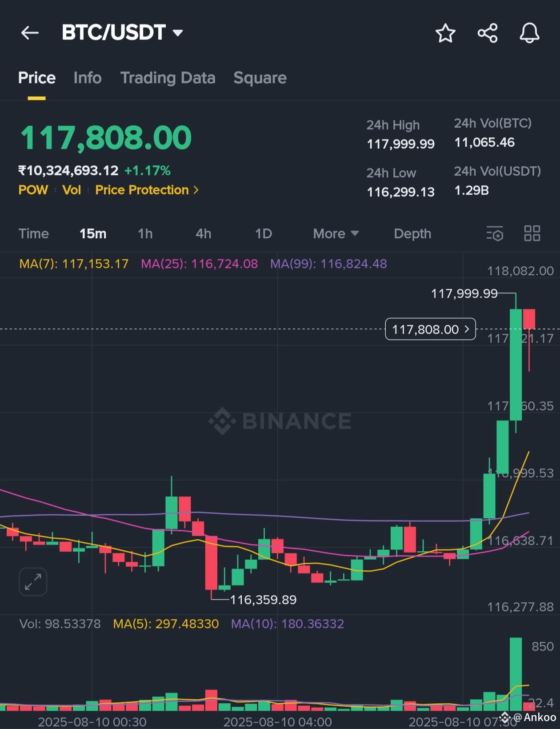Viewport: 560px width, 729px height.
Task: Select the 15m timeframe
Action: [x=93, y=233]
